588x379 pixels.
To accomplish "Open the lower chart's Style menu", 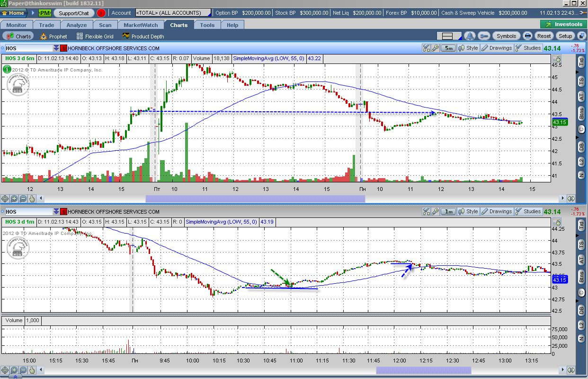I will click(468, 211).
